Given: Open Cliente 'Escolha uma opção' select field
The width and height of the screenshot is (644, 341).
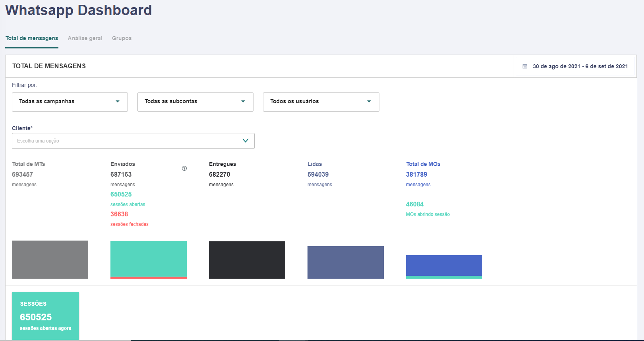Looking at the screenshot, I should click(133, 141).
